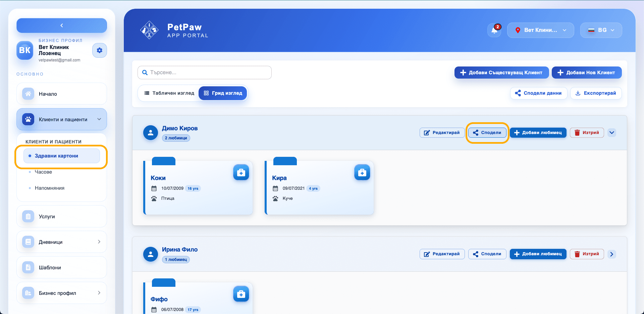Click calendar icon on Кира card
Image resolution: width=644 pixels, height=314 pixels.
pos(275,188)
